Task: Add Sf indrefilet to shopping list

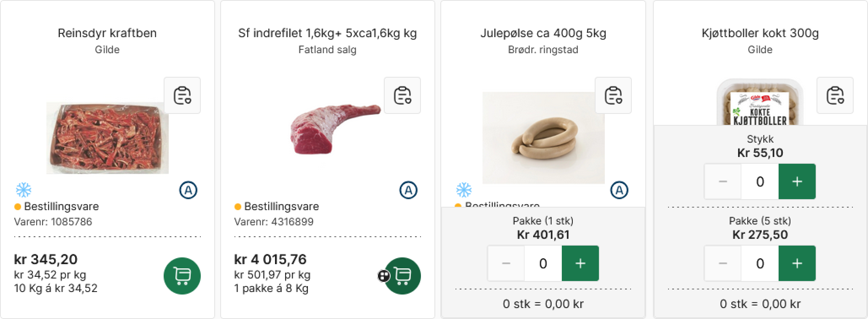Action: pyautogui.click(x=402, y=95)
